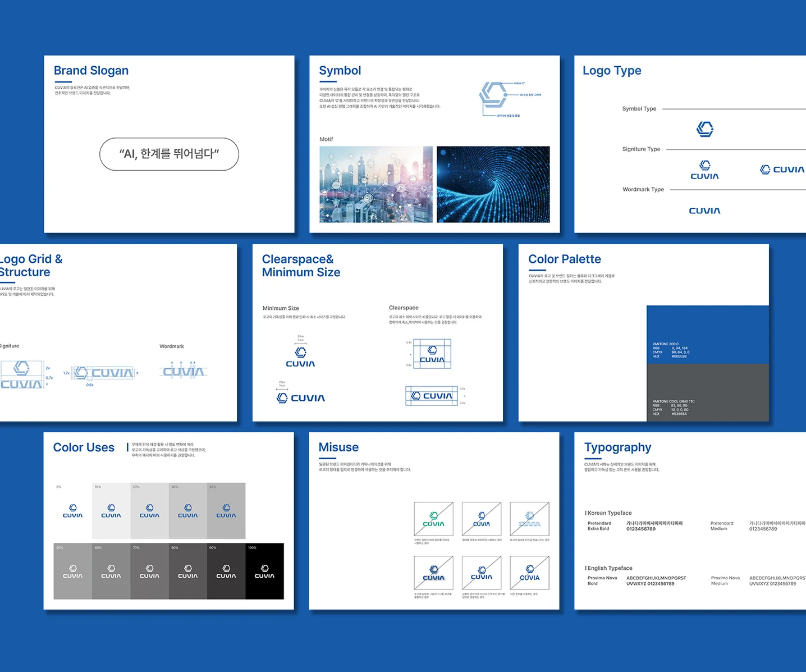This screenshot has height=672, width=806.
Task: Click the CUVIA logo on the black 100% swatch
Action: tap(264, 572)
